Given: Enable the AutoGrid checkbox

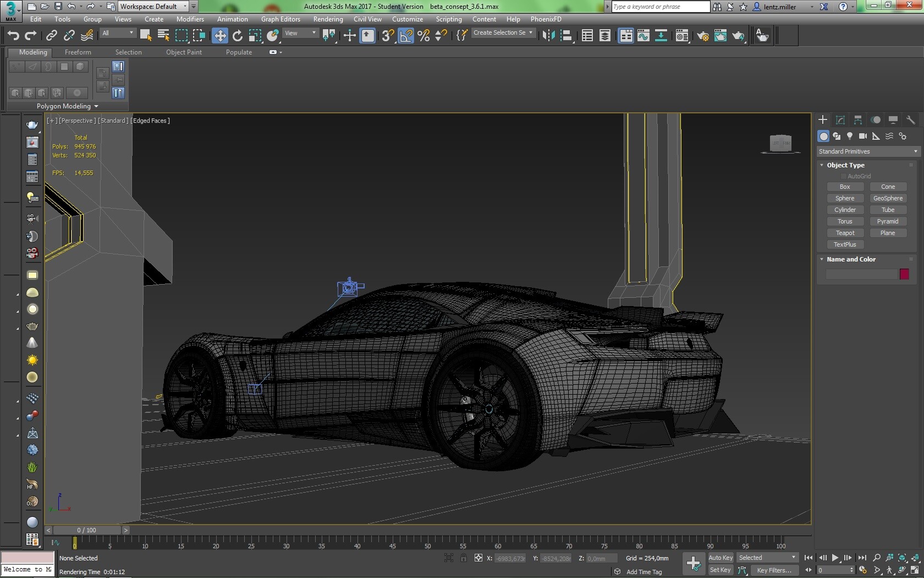Looking at the screenshot, I should 843,176.
